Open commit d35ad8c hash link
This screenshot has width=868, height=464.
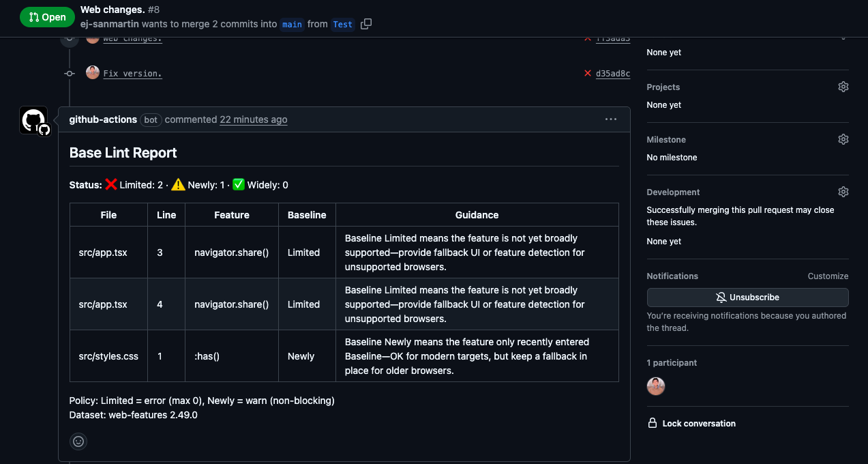[612, 74]
